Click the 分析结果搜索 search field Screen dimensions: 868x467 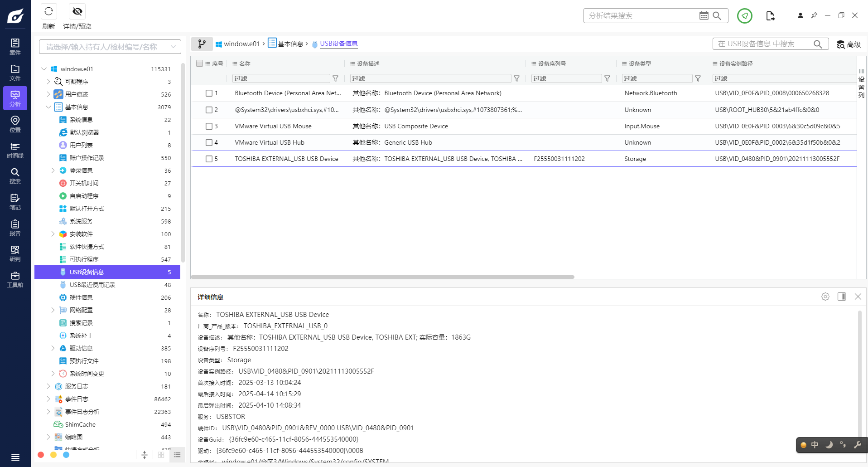coord(641,16)
